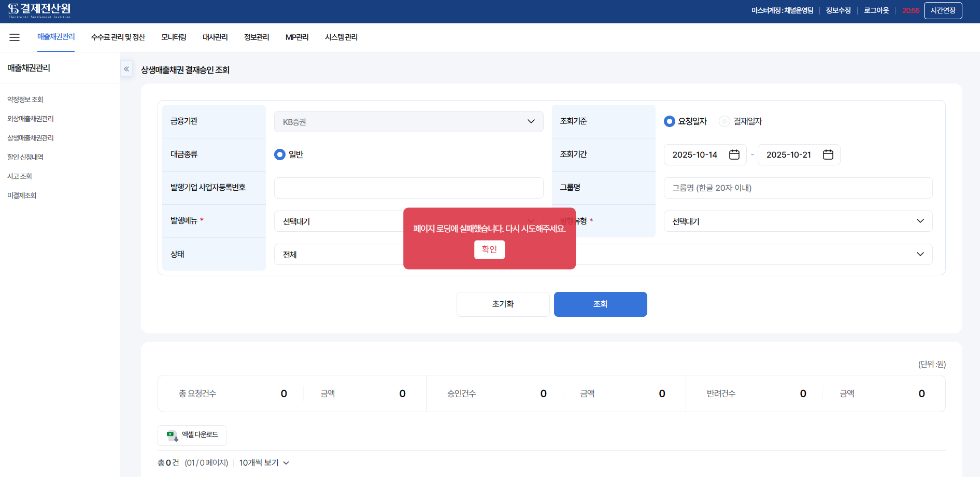Click the start date field 2025-10-14
The height and width of the screenshot is (477, 980).
point(705,155)
